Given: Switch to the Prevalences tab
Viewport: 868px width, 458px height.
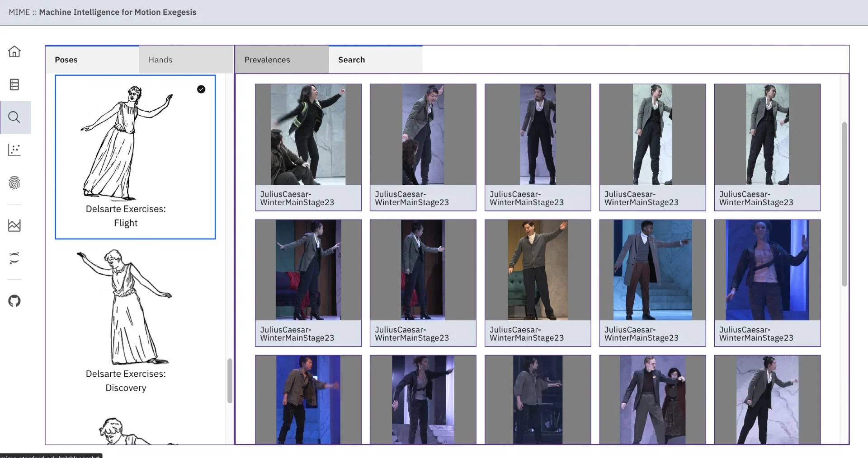Looking at the screenshot, I should click(x=282, y=60).
